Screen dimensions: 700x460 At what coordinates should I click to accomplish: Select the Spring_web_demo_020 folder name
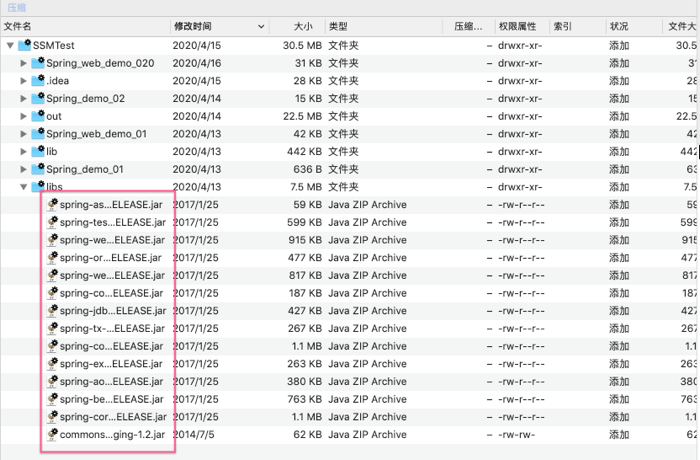coord(100,63)
